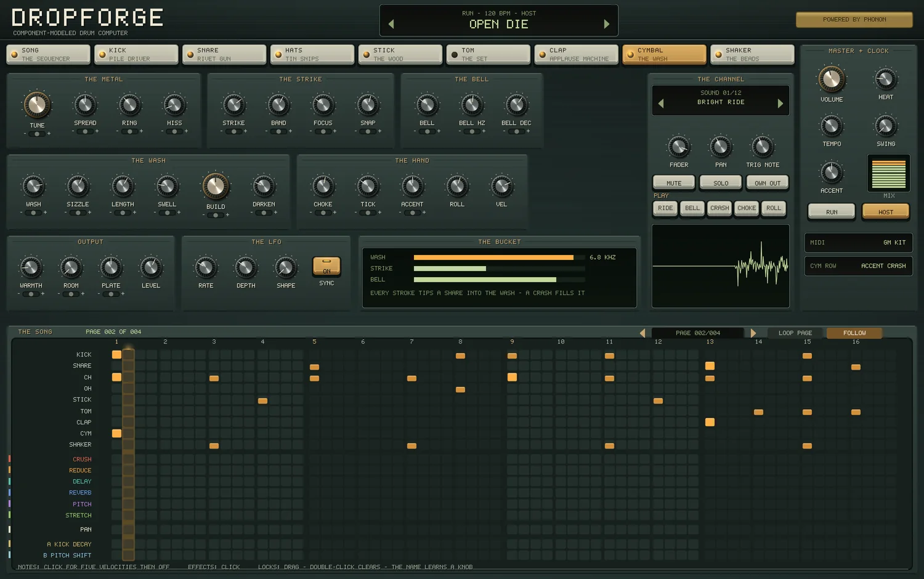Solo the cymbal channel
This screenshot has width=924, height=579.
(x=721, y=183)
